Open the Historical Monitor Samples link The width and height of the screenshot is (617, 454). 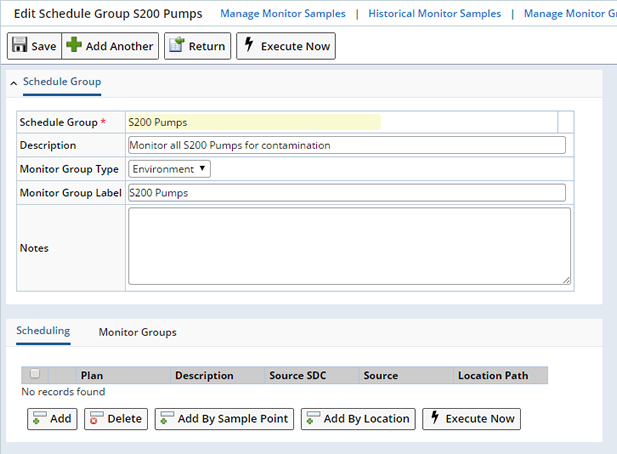coord(434,14)
